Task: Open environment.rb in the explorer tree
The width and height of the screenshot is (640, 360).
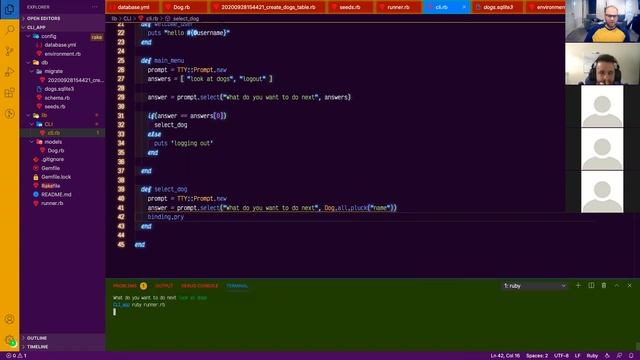Action: tap(62, 53)
